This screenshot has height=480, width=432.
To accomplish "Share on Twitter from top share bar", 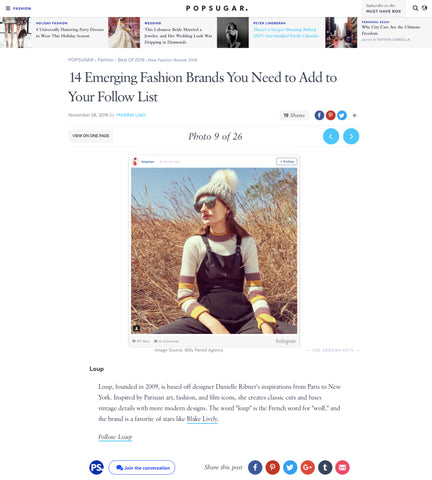I will (x=342, y=115).
